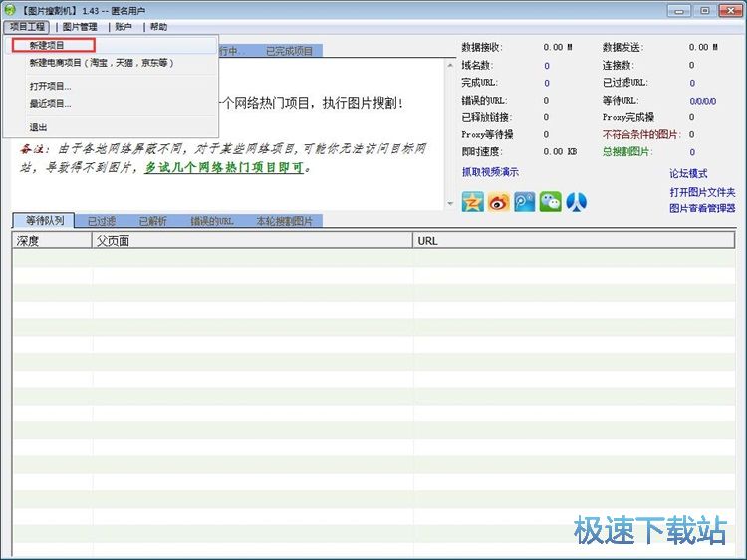Click the 多试几个网络热门项目即可 link
The width and height of the screenshot is (747, 560).
click(x=224, y=168)
